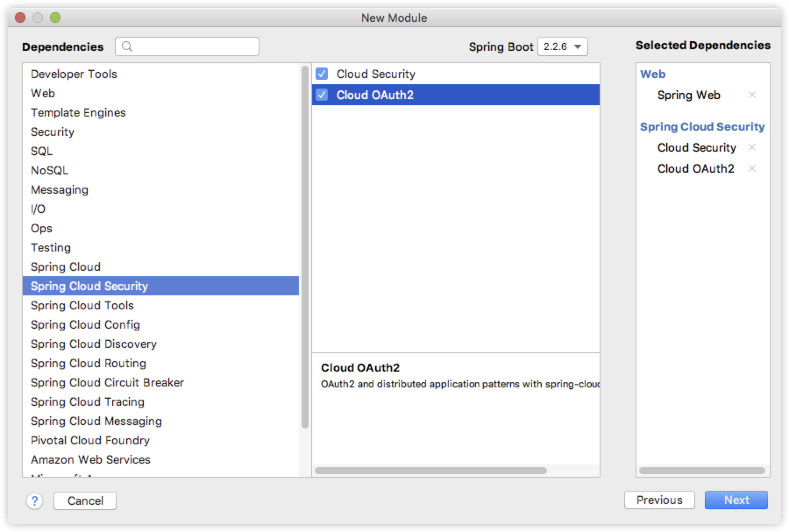This screenshot has width=789, height=532.
Task: Open the Testing dependencies category
Action: [x=50, y=248]
